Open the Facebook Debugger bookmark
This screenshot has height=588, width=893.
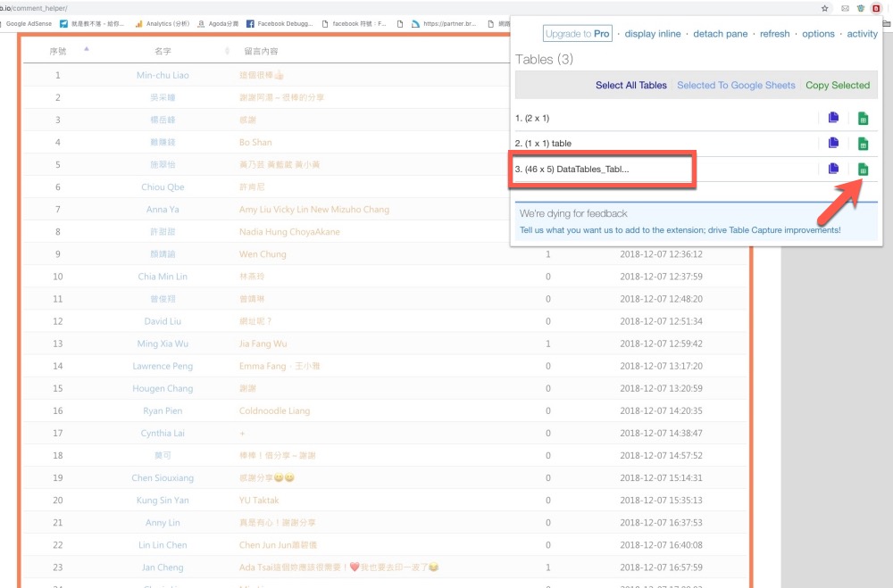pos(280,23)
